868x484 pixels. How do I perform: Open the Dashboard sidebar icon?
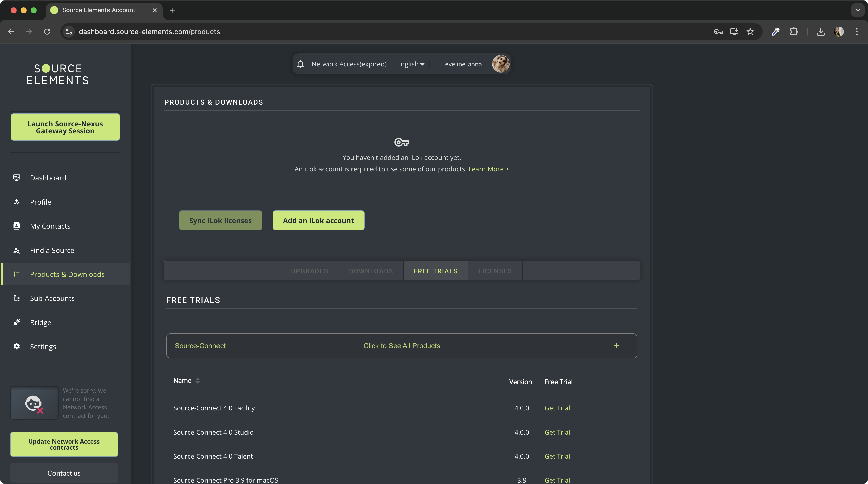pos(17,177)
